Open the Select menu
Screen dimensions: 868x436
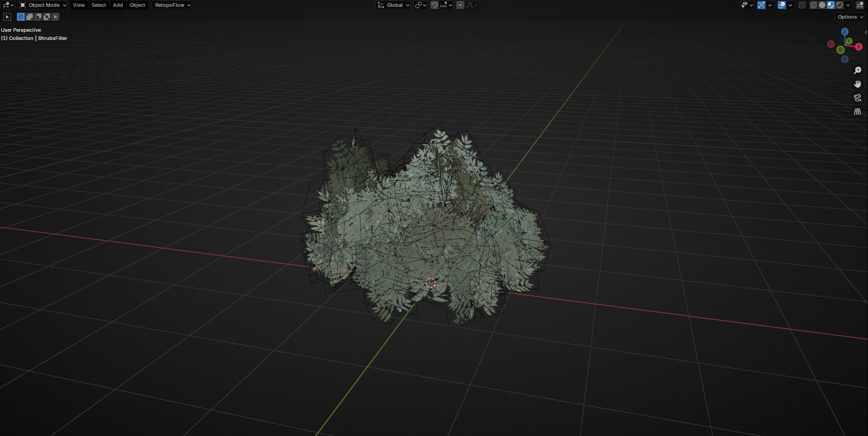coord(99,5)
